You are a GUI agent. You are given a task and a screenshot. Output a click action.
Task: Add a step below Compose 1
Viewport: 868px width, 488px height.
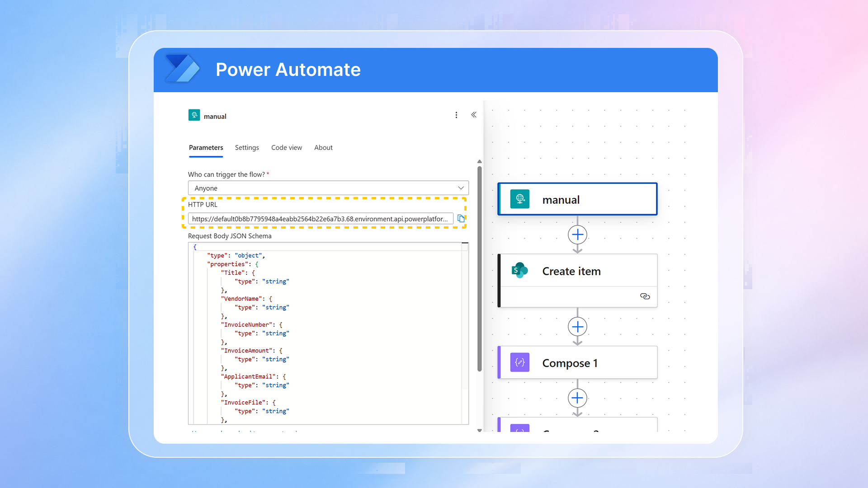(577, 398)
